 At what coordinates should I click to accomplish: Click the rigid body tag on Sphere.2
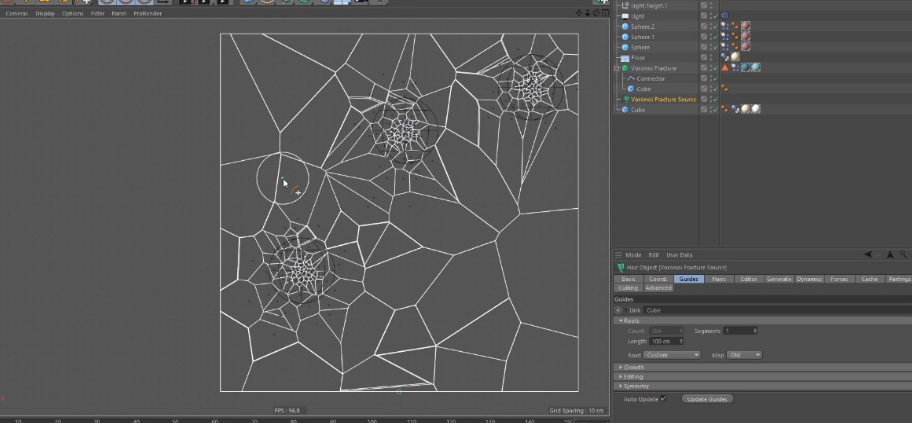pos(725,27)
